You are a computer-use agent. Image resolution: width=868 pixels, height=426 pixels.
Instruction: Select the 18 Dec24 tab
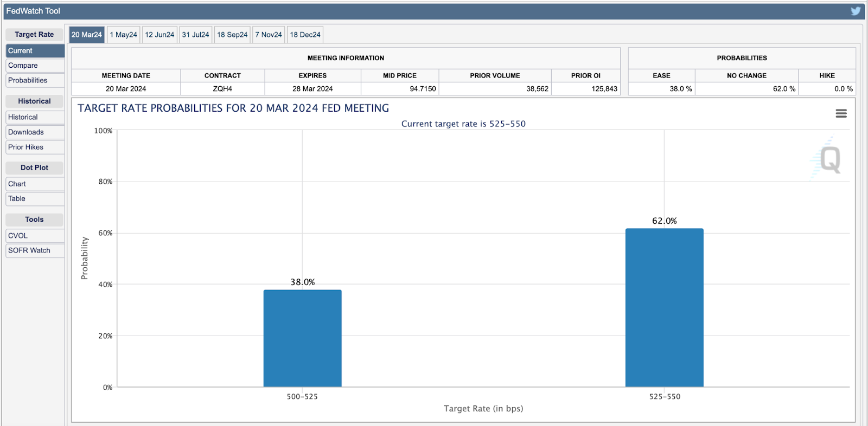tap(305, 35)
